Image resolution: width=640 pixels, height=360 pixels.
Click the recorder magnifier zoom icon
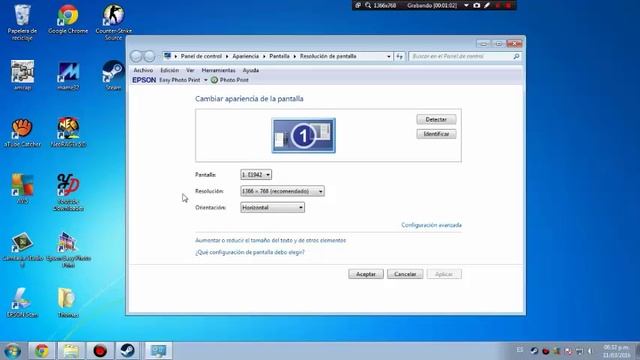click(368, 5)
